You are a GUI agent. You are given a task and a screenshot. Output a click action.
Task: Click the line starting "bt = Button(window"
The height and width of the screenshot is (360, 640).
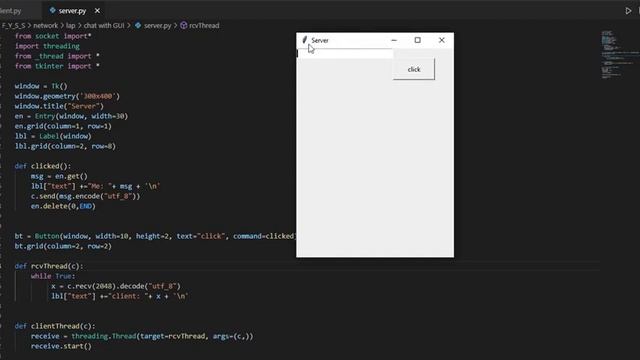(155, 236)
